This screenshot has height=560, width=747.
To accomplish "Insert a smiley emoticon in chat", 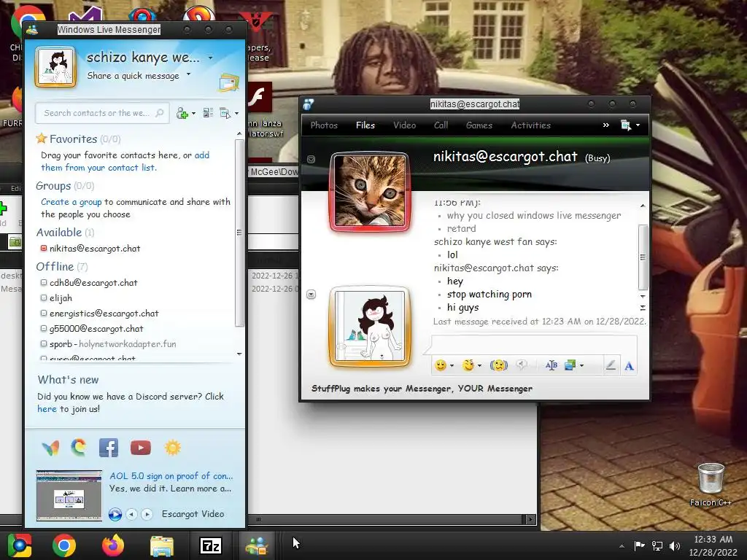I will click(x=441, y=365).
